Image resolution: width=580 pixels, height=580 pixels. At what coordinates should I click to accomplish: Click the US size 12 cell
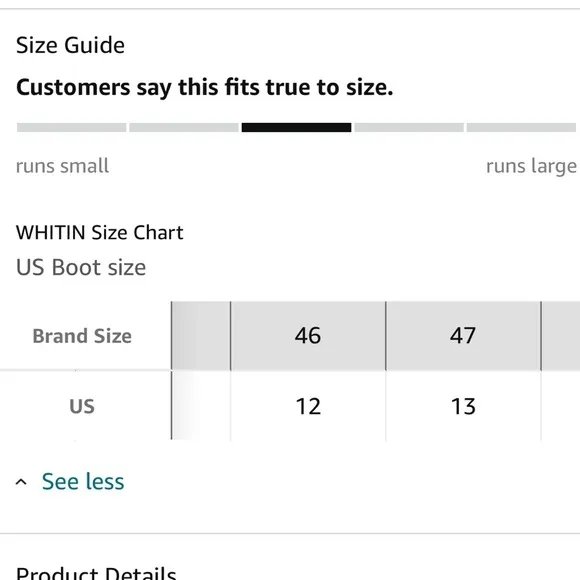coord(308,406)
